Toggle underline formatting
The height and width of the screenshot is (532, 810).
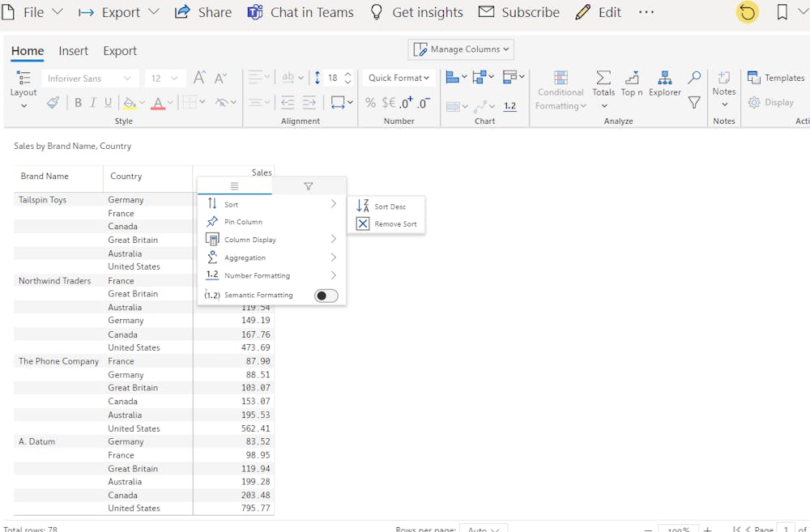[x=108, y=103]
